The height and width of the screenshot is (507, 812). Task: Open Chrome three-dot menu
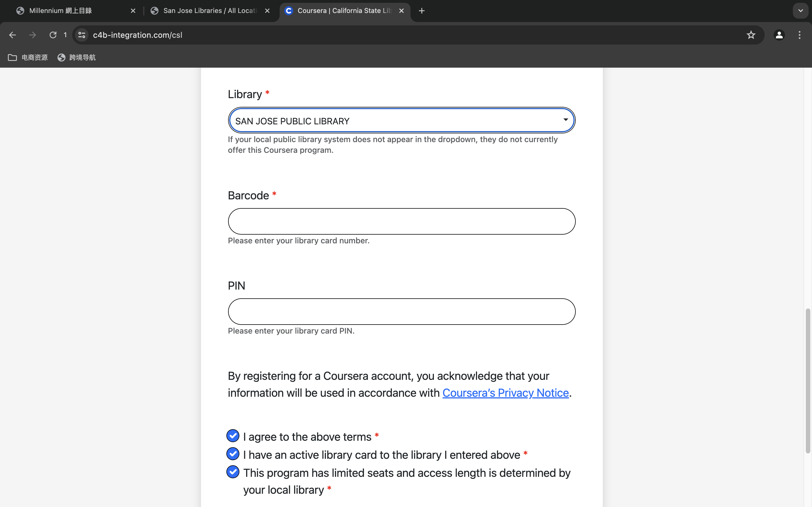(800, 35)
